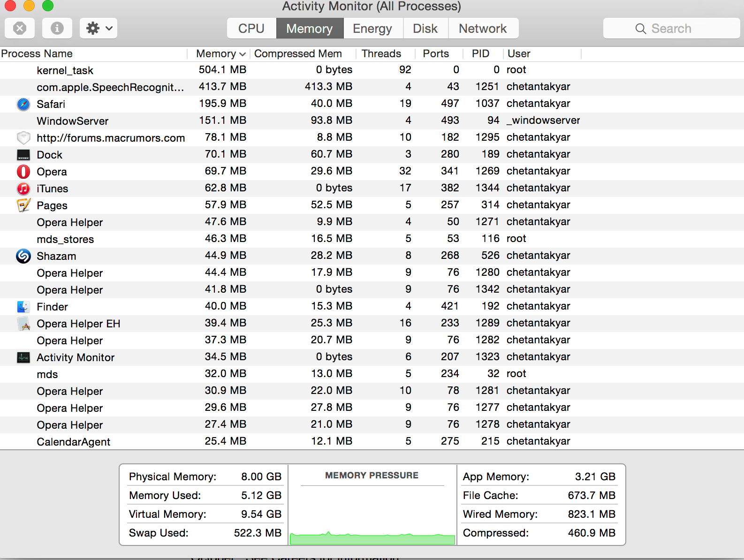Click the App Memory 3.21 GB value
744x560 pixels.
coord(595,477)
